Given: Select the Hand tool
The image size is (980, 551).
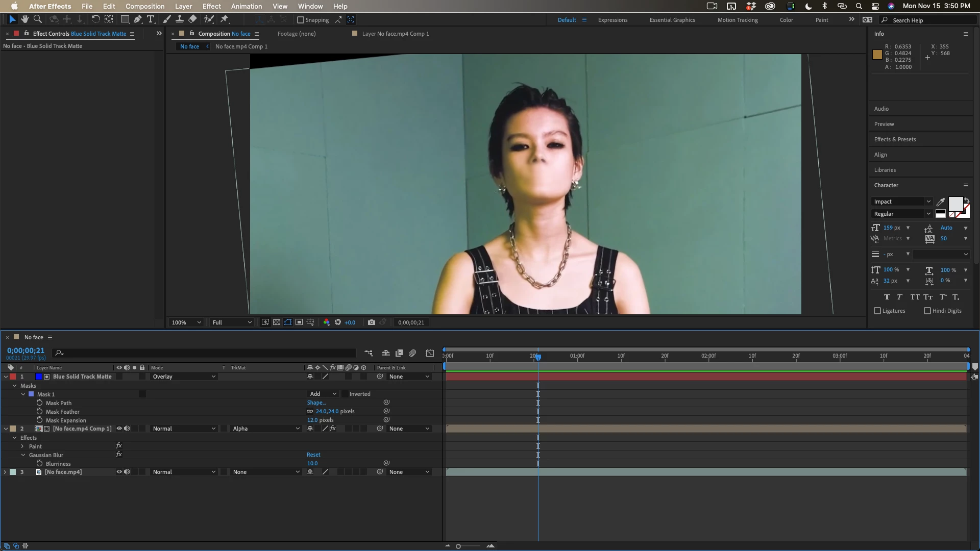Looking at the screenshot, I should tap(24, 19).
